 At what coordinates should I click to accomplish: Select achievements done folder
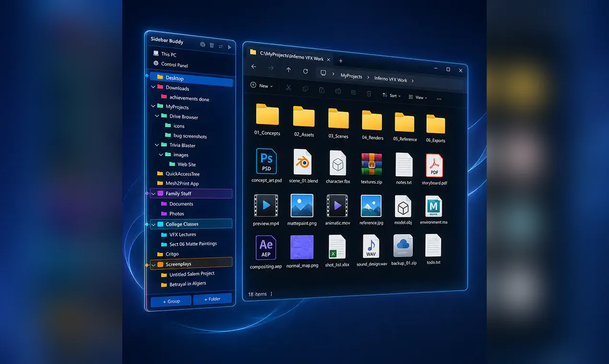click(x=185, y=98)
